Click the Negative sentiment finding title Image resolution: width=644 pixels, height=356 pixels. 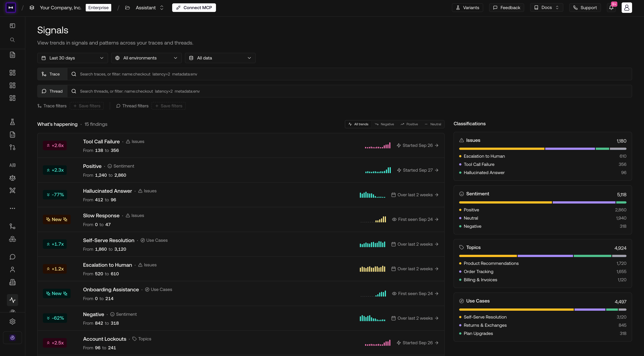tap(94, 314)
